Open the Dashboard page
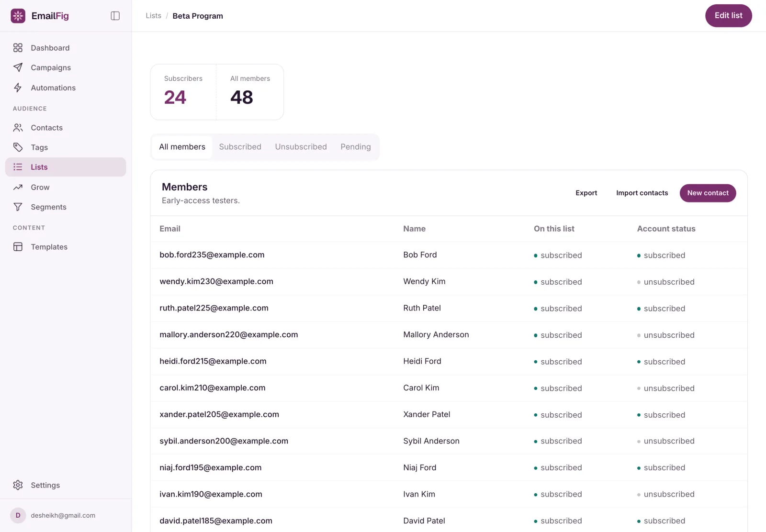The image size is (766, 532). pyautogui.click(x=66, y=48)
